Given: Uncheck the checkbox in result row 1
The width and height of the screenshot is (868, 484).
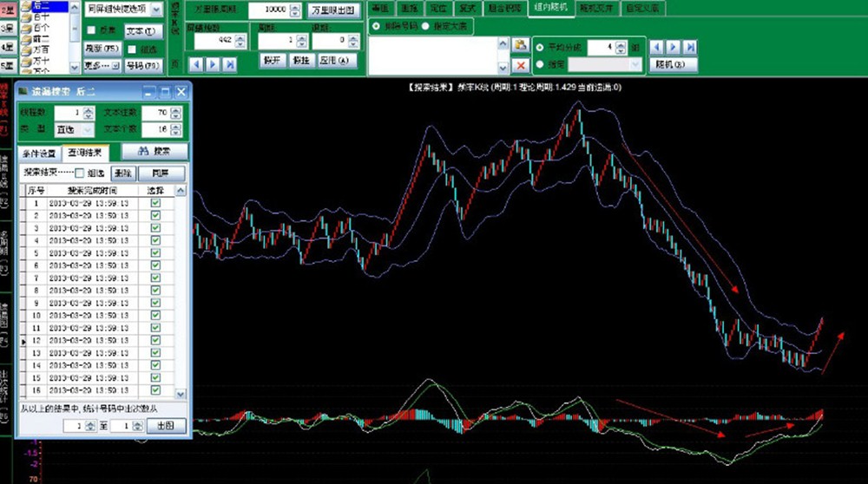Looking at the screenshot, I should click(x=155, y=203).
